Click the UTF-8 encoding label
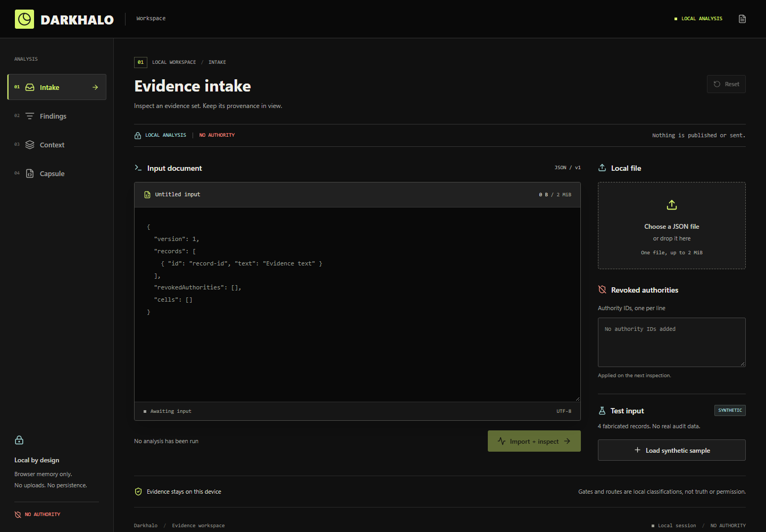The height and width of the screenshot is (532, 766). (564, 411)
